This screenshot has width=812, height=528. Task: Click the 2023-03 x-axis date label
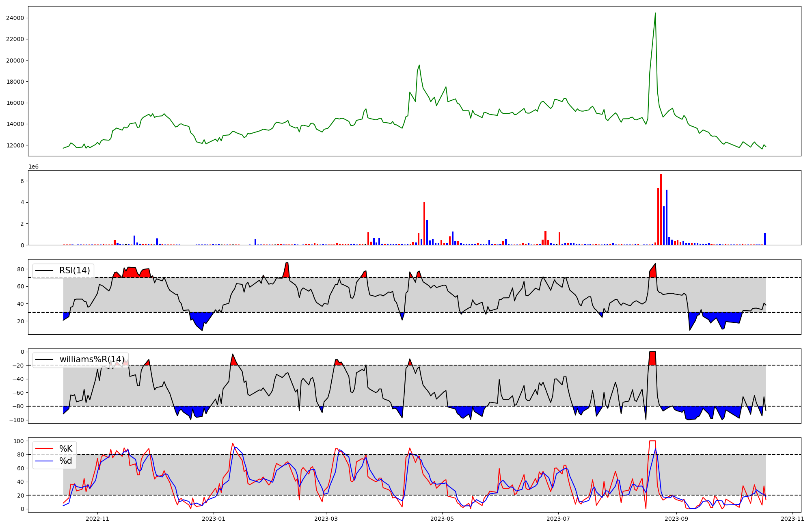tap(326, 519)
